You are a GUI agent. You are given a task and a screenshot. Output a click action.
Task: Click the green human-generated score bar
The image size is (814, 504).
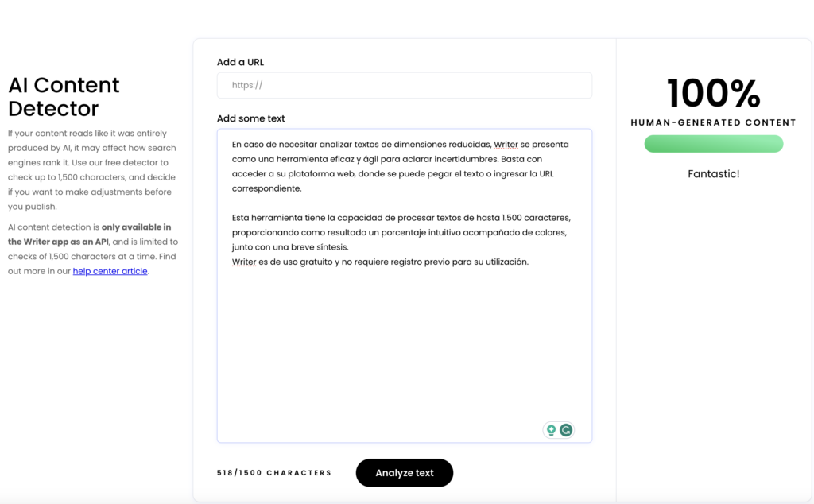pos(713,144)
